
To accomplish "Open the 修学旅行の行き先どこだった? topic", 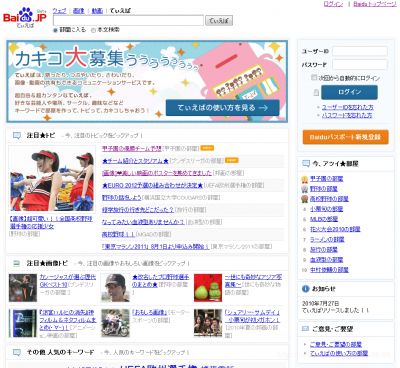I will tap(138, 210).
